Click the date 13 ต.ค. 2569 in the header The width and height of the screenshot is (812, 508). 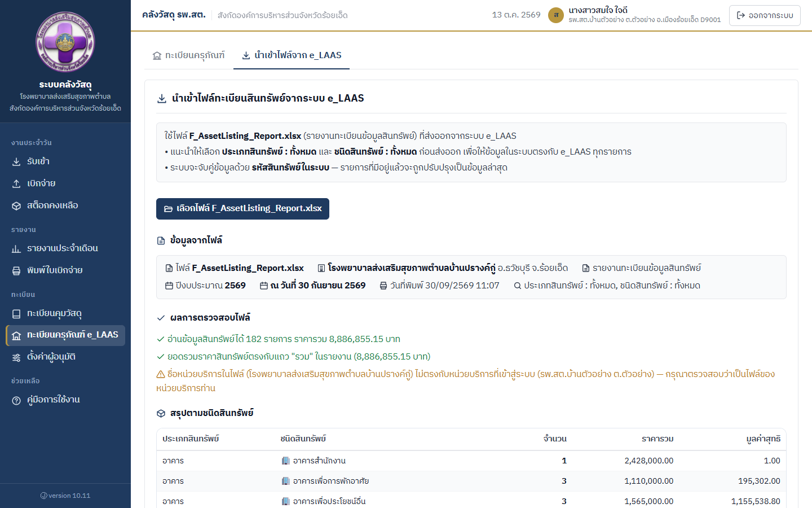point(517,15)
